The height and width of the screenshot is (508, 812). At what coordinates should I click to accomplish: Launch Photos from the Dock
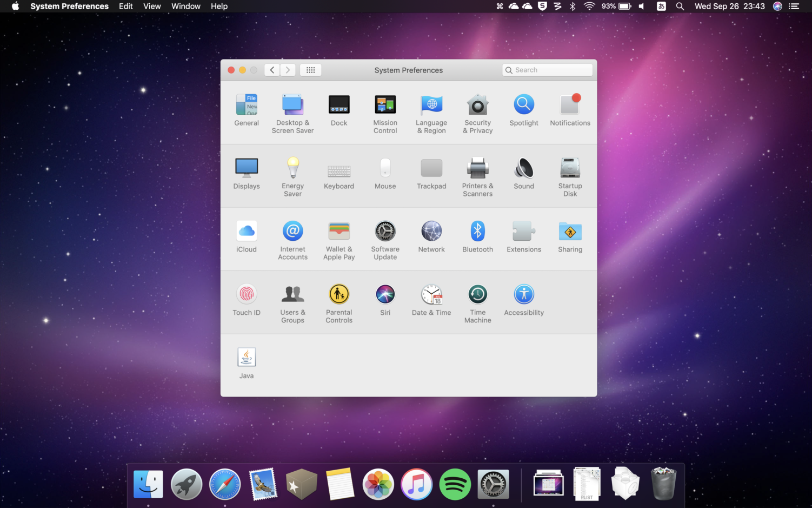(378, 484)
